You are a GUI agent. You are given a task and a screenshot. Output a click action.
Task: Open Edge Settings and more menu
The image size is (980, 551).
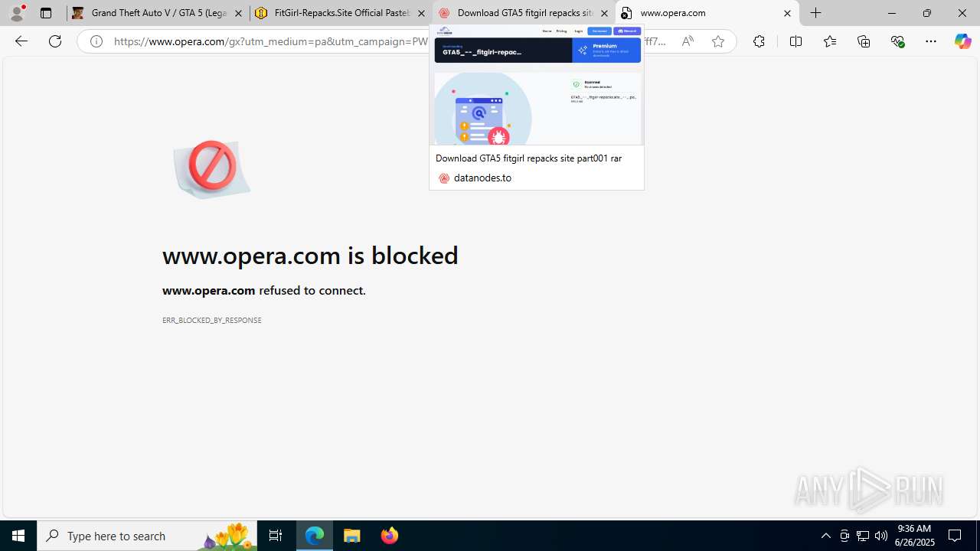[931, 41]
